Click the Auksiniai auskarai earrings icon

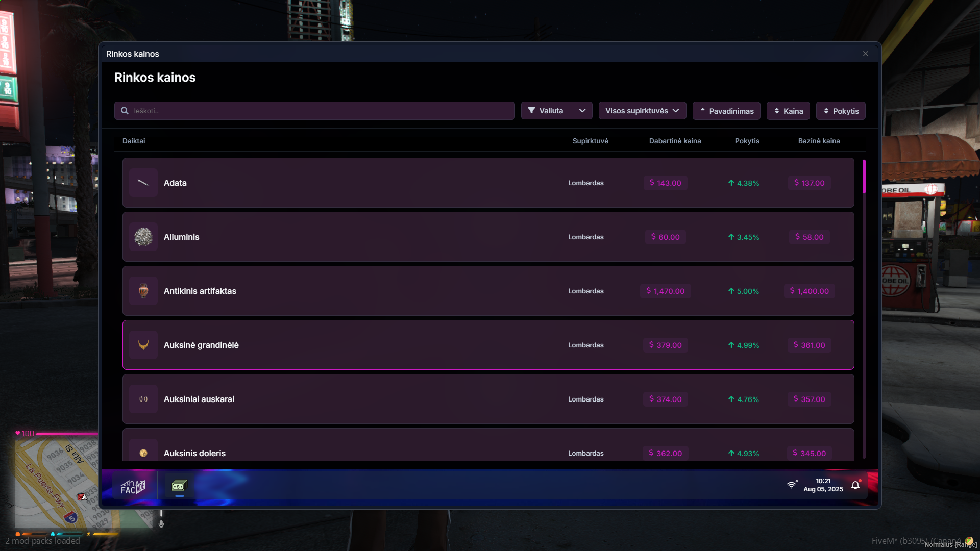click(x=143, y=399)
